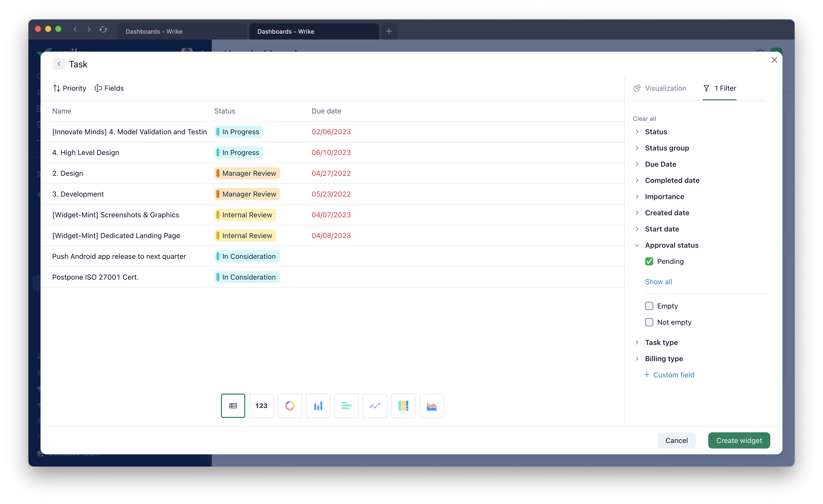Select the table view visualization icon
Viewport: 823px width, 504px height.
[233, 405]
